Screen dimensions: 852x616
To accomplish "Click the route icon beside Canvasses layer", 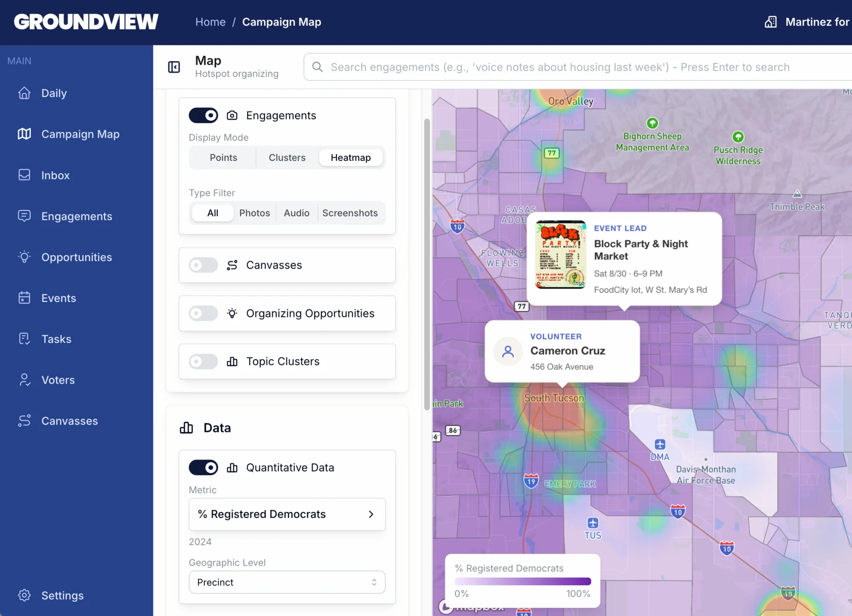I will point(232,265).
